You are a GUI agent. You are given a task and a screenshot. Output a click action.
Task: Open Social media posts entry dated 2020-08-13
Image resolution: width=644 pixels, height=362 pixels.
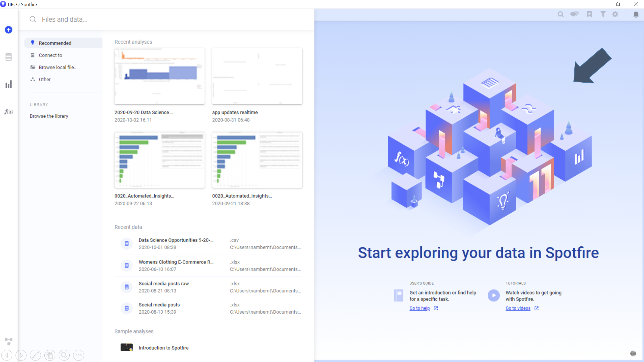tap(208, 308)
